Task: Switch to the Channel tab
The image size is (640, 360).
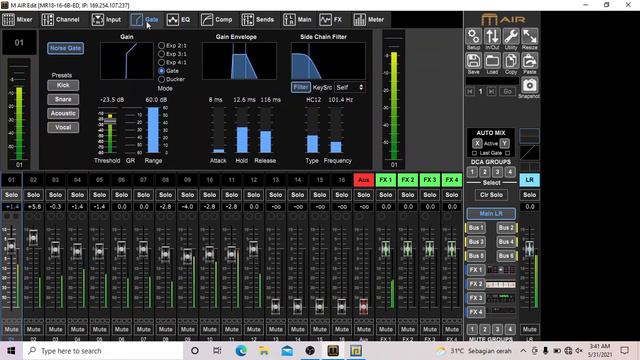Action: tap(61, 20)
